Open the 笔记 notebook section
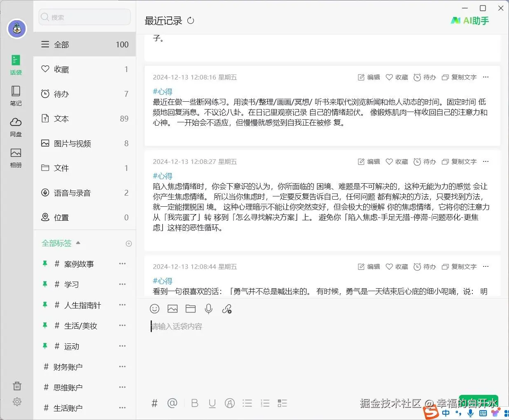The image size is (509, 420). pos(16,96)
